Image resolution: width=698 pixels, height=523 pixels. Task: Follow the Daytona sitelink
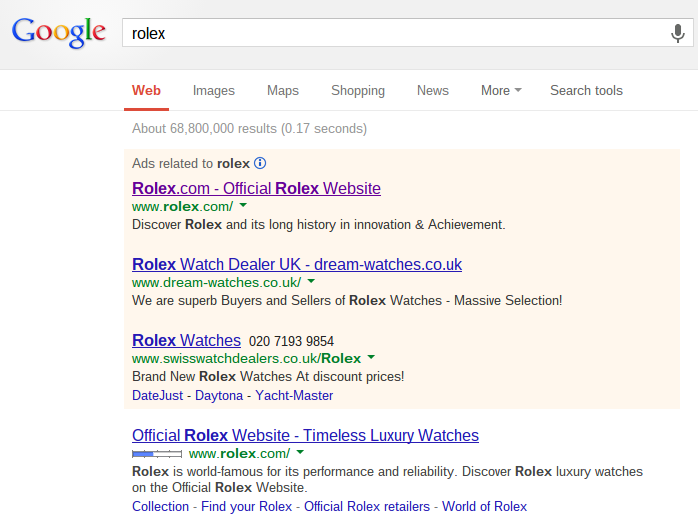click(219, 395)
